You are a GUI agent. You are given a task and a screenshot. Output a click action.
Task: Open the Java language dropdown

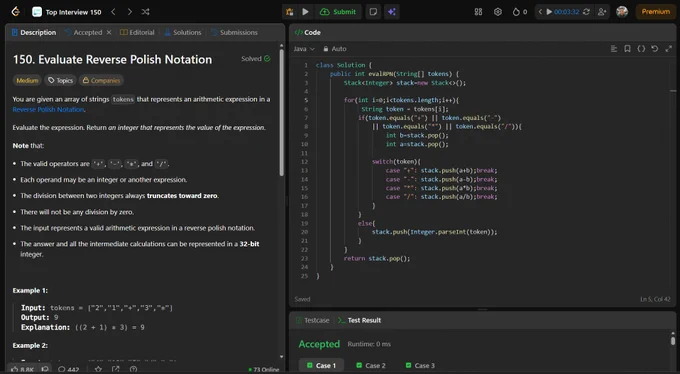304,49
